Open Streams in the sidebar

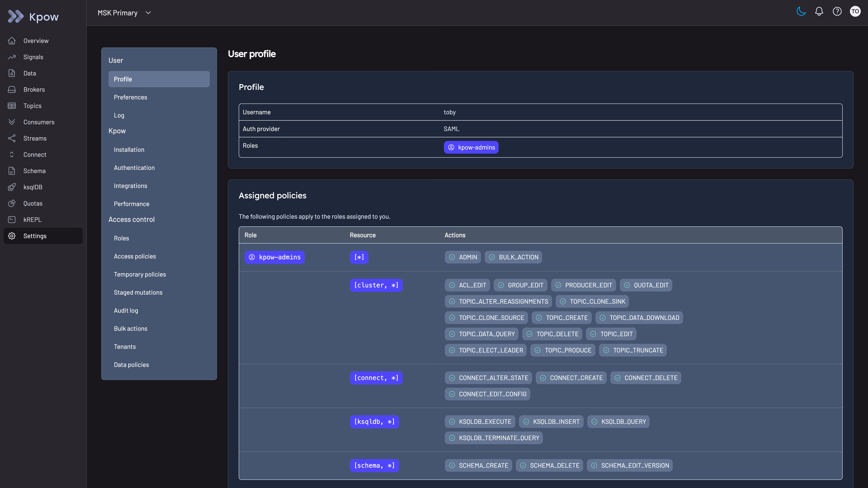pos(43,138)
